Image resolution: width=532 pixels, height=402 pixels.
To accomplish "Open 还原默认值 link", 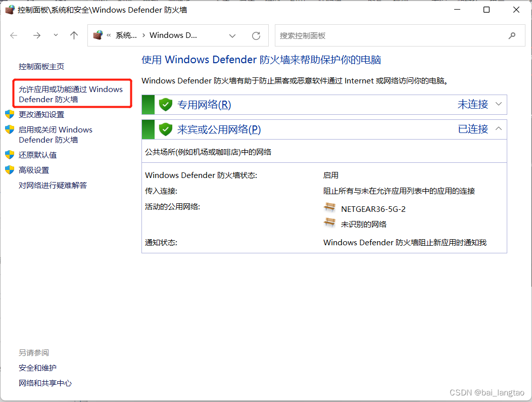I will [x=38, y=155].
